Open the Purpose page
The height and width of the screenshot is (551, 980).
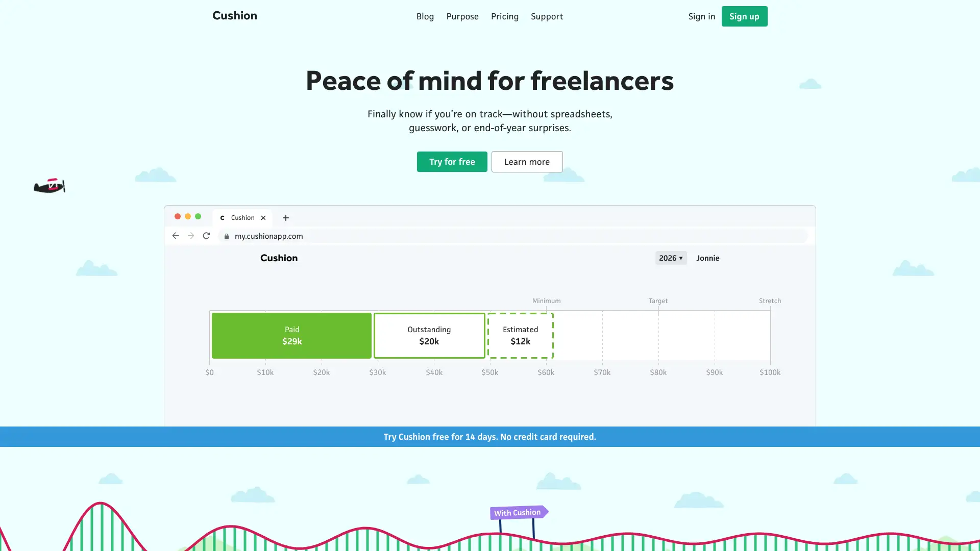click(462, 16)
